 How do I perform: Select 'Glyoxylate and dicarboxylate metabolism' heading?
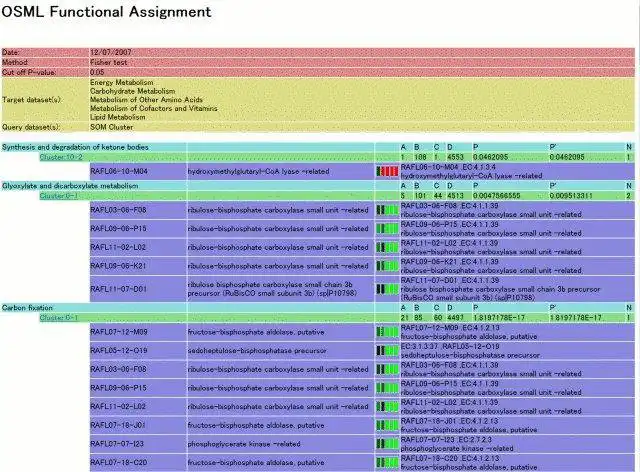pos(70,186)
